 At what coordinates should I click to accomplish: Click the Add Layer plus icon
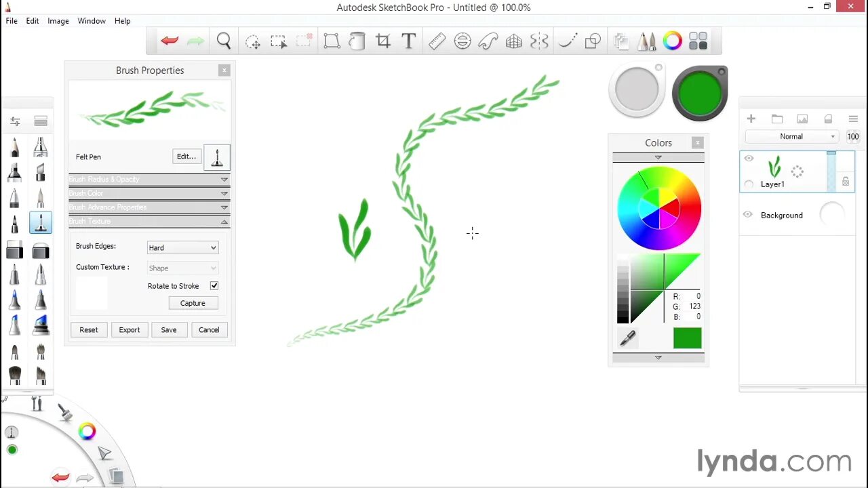pyautogui.click(x=751, y=119)
